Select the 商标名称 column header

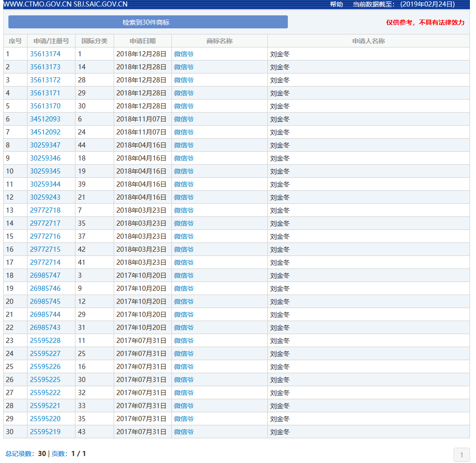tap(219, 41)
